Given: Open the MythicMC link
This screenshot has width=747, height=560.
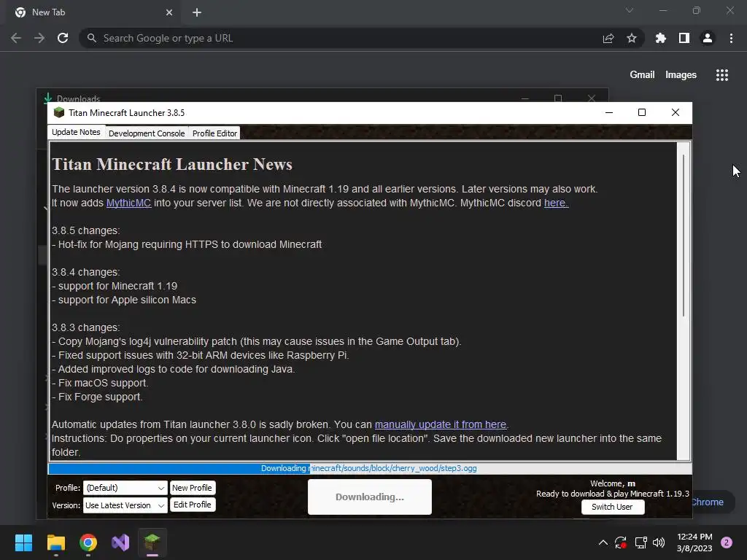Looking at the screenshot, I should (x=128, y=203).
